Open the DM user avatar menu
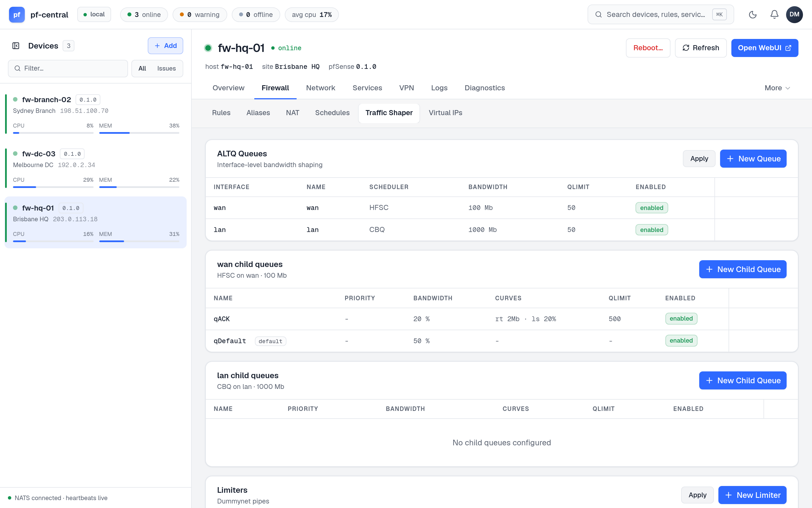Image resolution: width=812 pixels, height=508 pixels. [x=794, y=14]
